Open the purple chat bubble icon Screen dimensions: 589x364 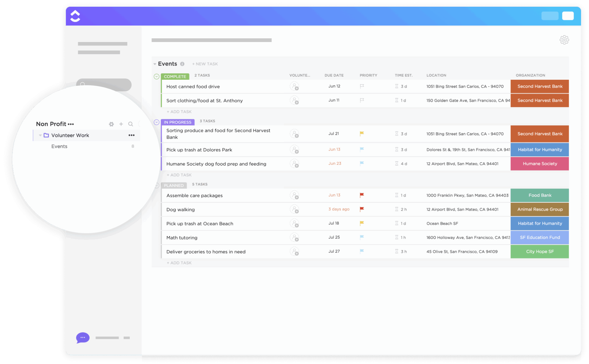click(x=83, y=337)
